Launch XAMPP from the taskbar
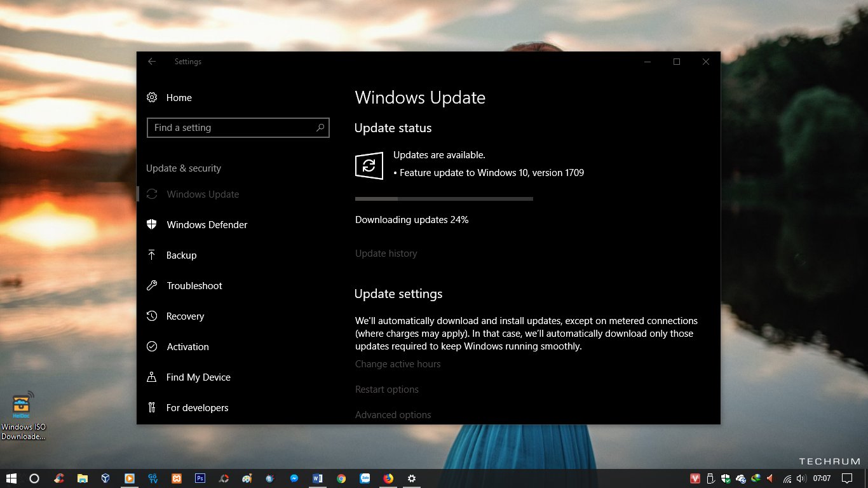Screen dimensions: 868x488 tap(177, 478)
